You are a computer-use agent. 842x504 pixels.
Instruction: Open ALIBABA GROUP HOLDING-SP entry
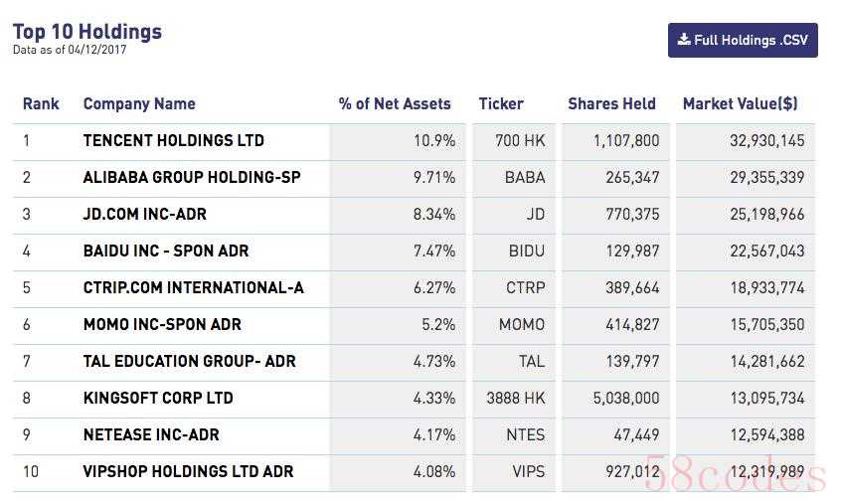(192, 178)
